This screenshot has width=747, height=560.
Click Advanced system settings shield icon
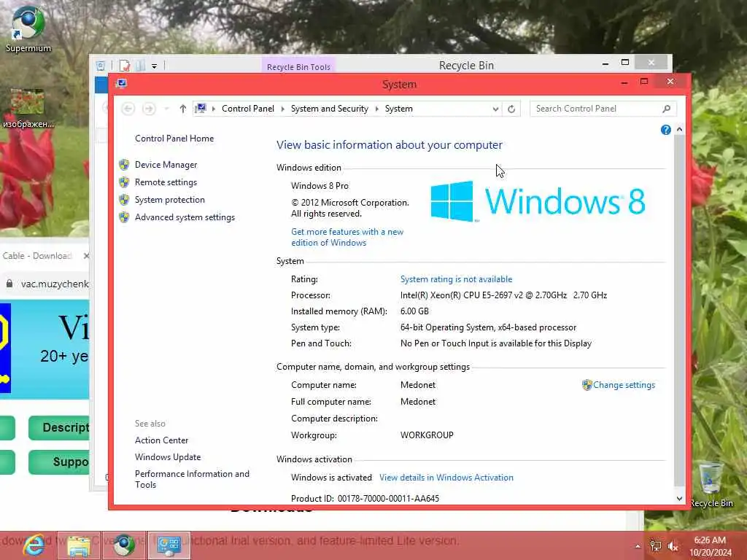click(x=124, y=217)
